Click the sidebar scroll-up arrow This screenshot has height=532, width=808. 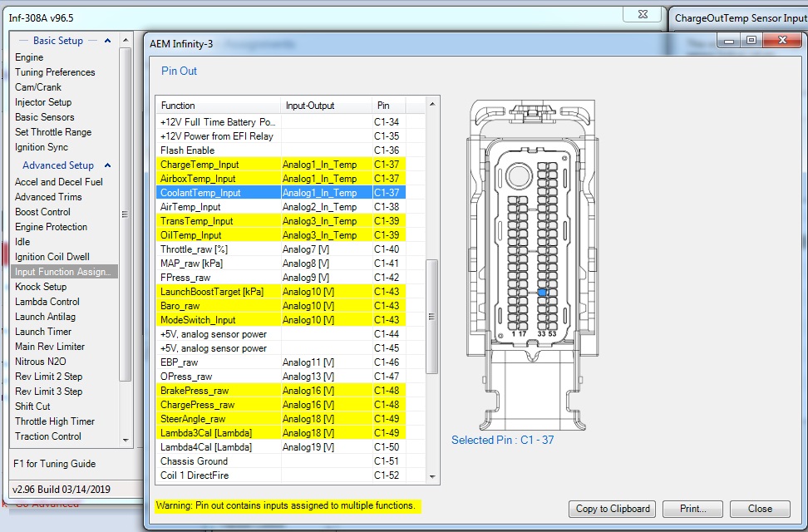[x=126, y=40]
